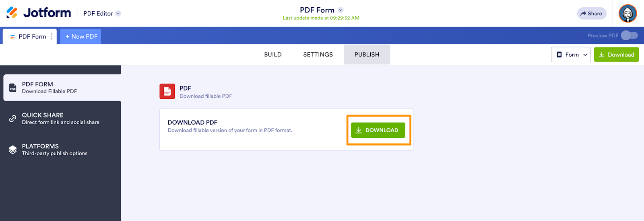Open the user profile avatar
644x221 pixels.
627,14
